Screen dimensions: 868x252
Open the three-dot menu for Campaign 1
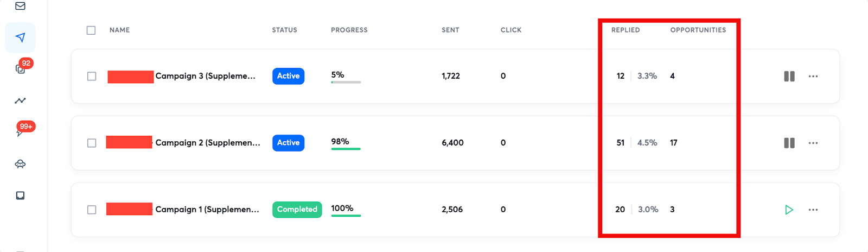[813, 210]
